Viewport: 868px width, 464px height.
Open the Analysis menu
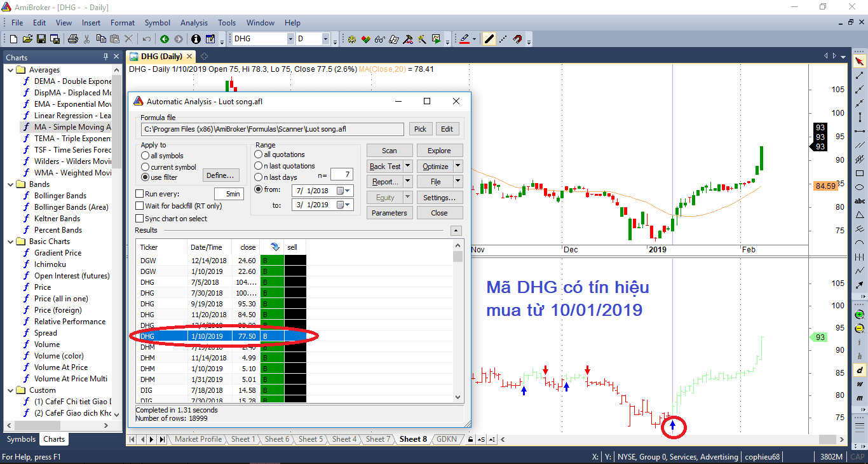coord(194,23)
